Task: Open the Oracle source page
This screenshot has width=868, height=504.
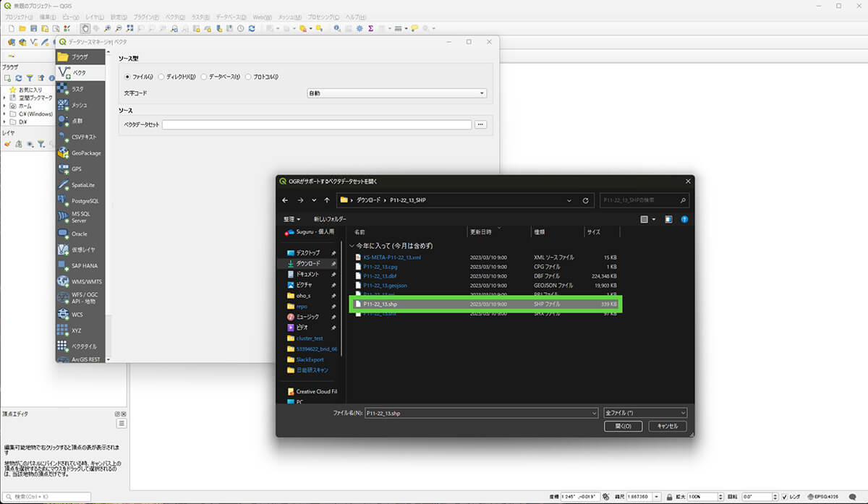Action: (80, 234)
